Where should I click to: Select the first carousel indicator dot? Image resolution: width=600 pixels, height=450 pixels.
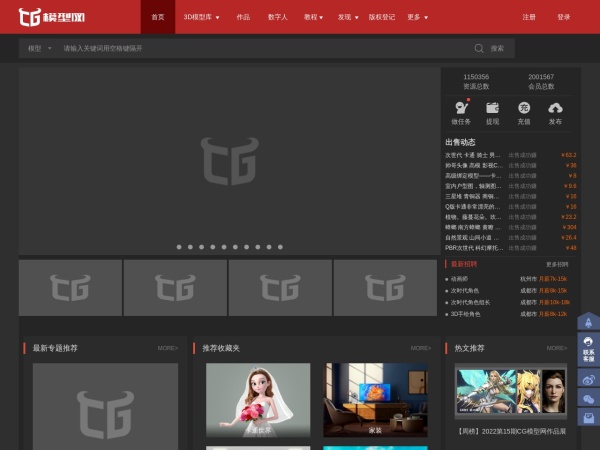click(x=179, y=246)
